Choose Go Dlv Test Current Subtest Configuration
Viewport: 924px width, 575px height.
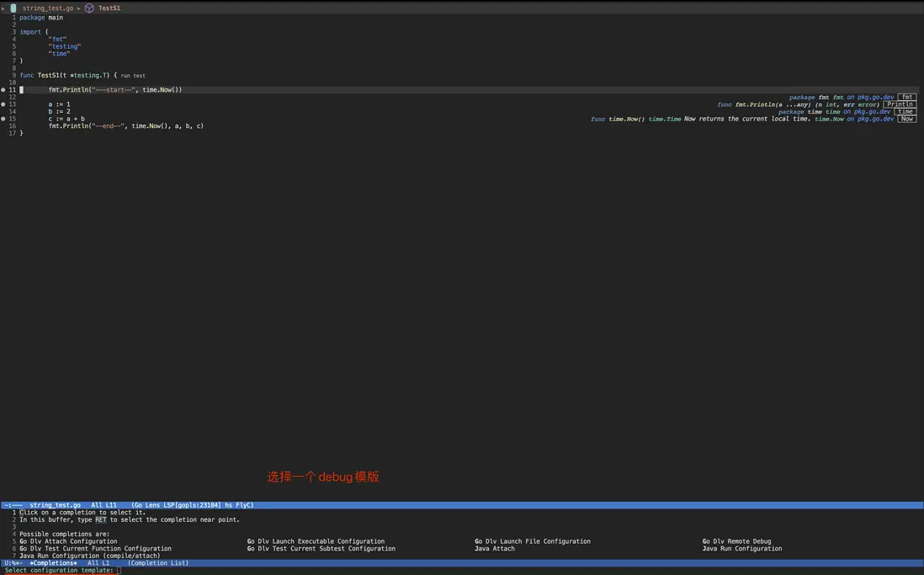coord(321,548)
